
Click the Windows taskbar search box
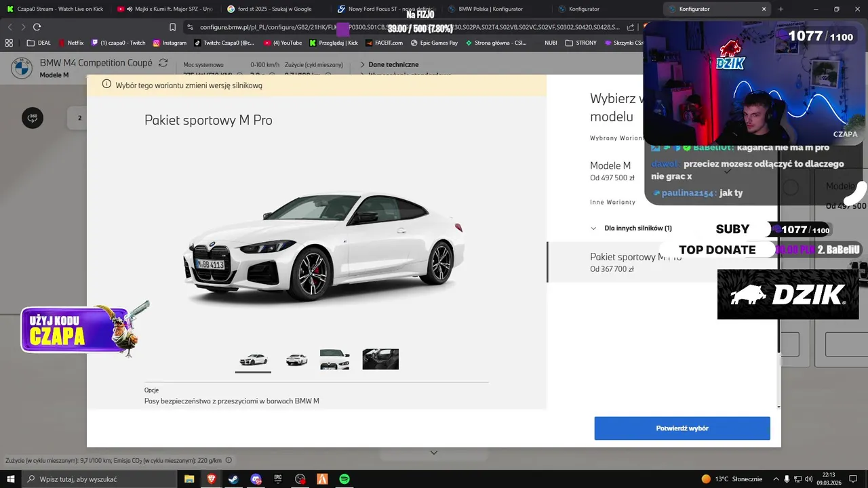tap(100, 479)
